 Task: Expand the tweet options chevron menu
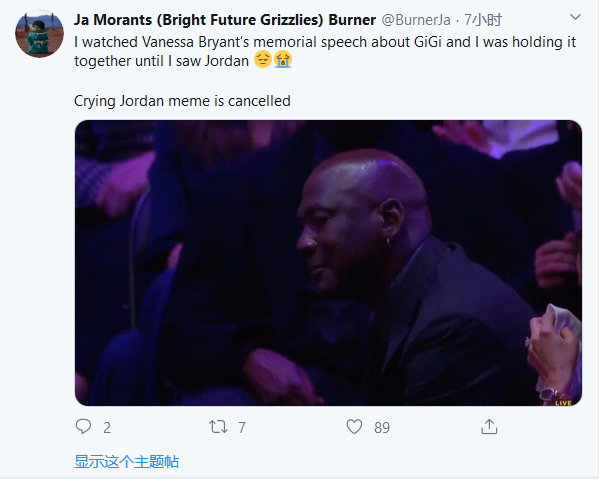click(575, 18)
